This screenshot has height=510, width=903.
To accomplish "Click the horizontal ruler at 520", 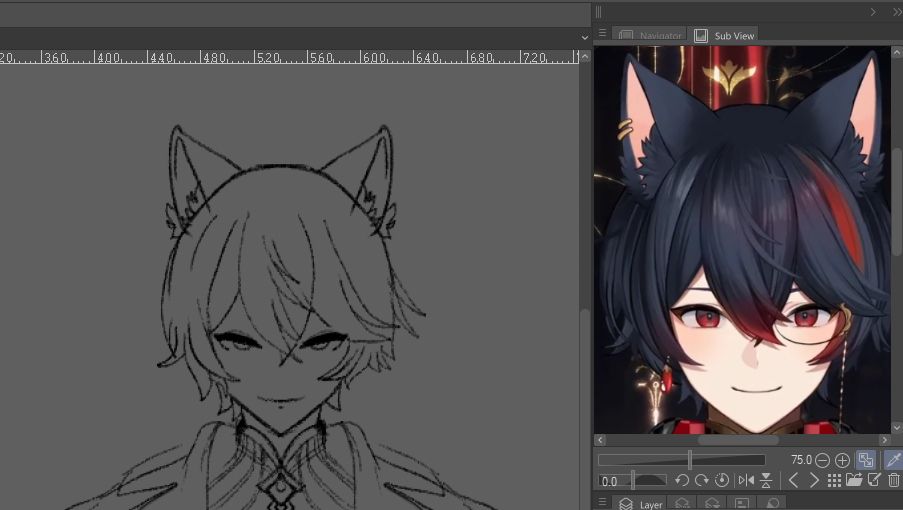I will (268, 58).
